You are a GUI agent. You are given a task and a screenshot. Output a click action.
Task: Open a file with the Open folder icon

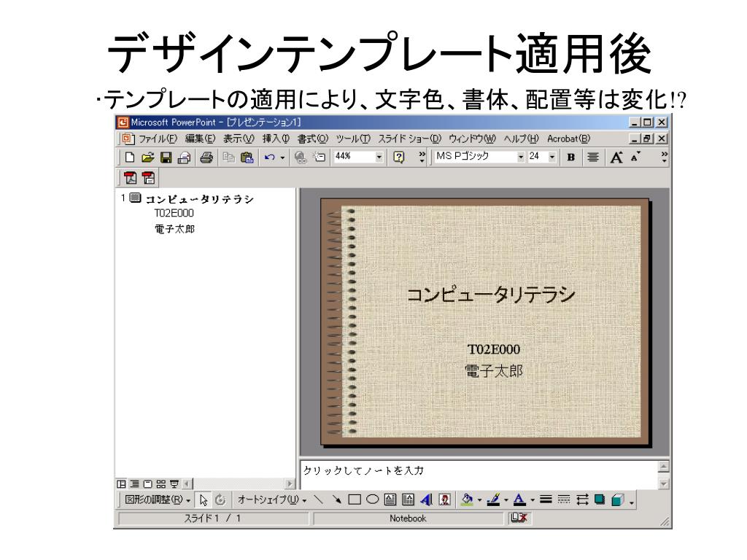click(x=147, y=157)
